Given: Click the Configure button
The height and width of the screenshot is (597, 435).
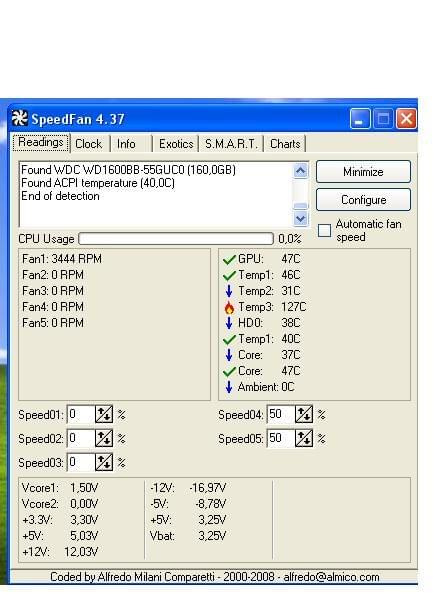Looking at the screenshot, I should [x=363, y=200].
